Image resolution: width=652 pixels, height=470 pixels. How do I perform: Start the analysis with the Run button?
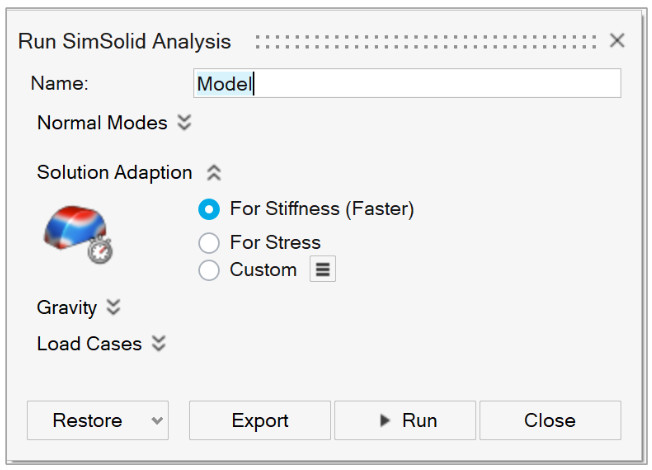(408, 421)
